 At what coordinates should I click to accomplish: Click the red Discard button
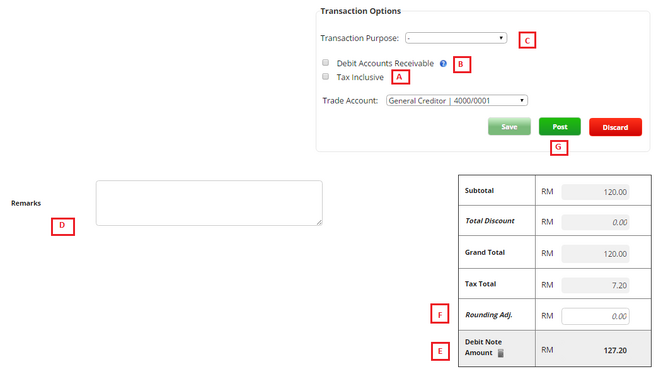coord(615,127)
